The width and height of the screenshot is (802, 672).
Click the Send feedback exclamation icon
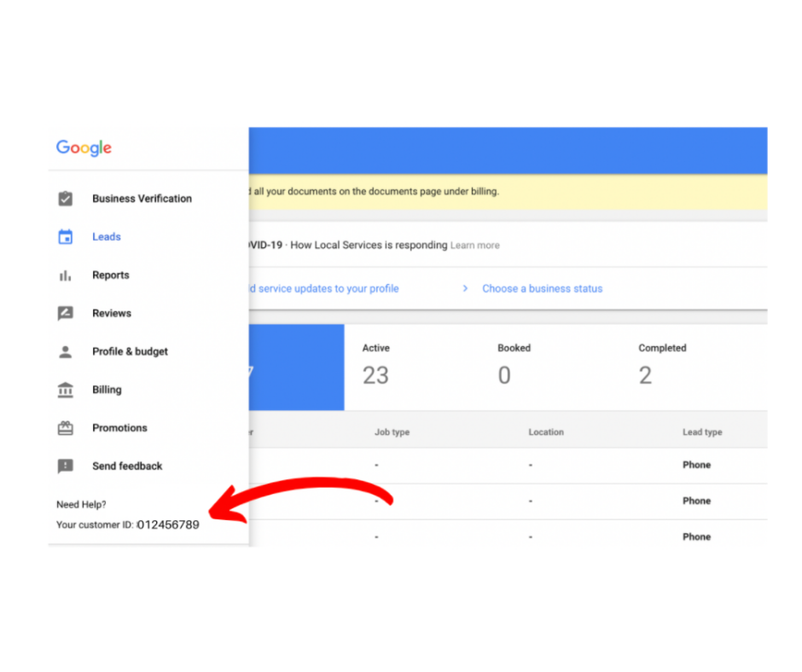pyautogui.click(x=66, y=466)
